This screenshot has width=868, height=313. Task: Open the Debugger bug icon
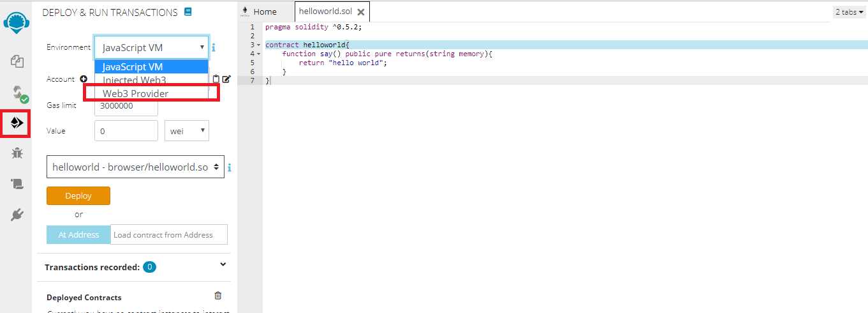pyautogui.click(x=17, y=153)
